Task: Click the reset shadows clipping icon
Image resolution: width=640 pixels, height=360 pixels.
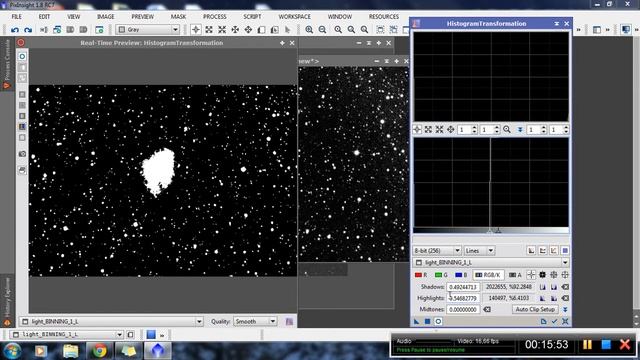Action: pyautogui.click(x=565, y=287)
